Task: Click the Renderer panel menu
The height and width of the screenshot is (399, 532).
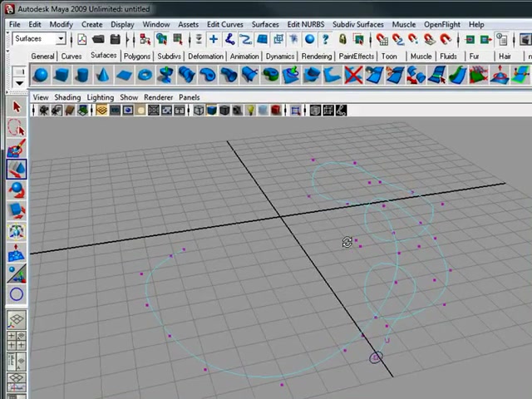Action: [x=158, y=97]
